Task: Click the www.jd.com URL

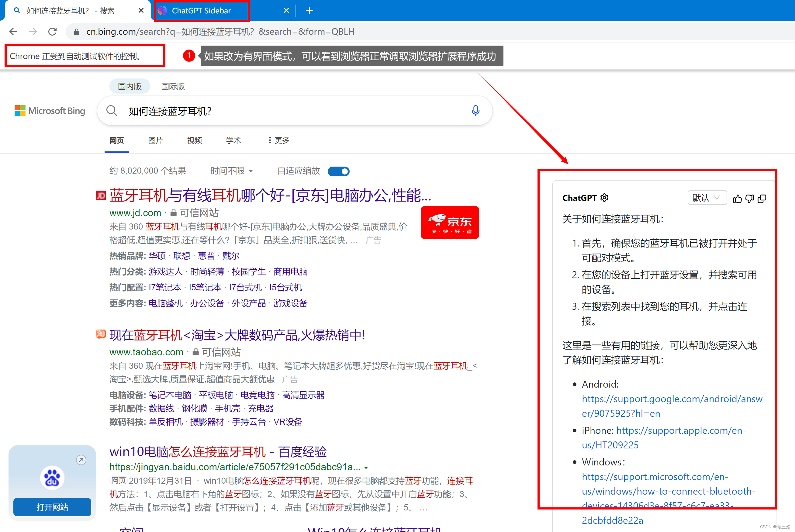Action: coord(135,213)
